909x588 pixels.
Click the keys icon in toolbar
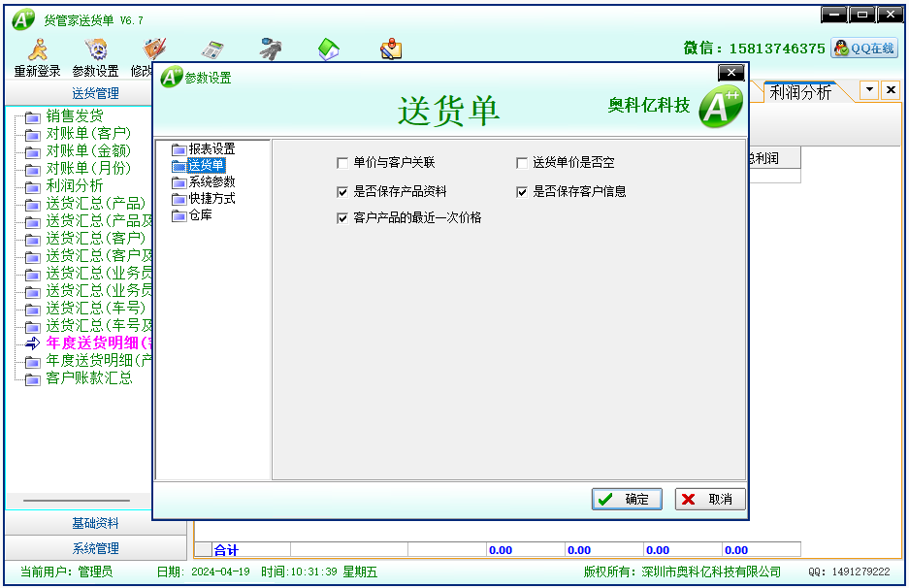271,49
